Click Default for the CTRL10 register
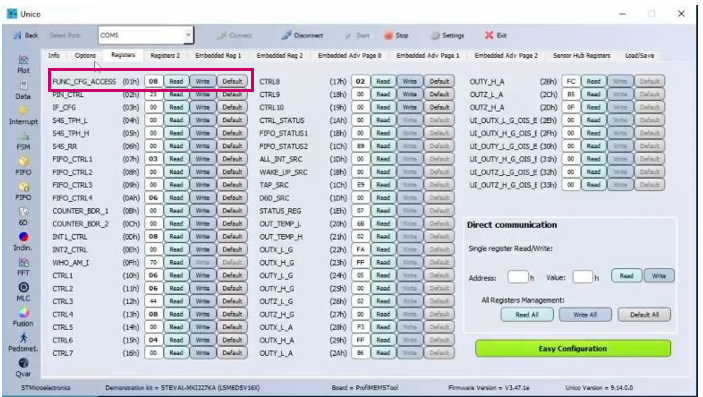The width and height of the screenshot is (703, 397). click(439, 107)
